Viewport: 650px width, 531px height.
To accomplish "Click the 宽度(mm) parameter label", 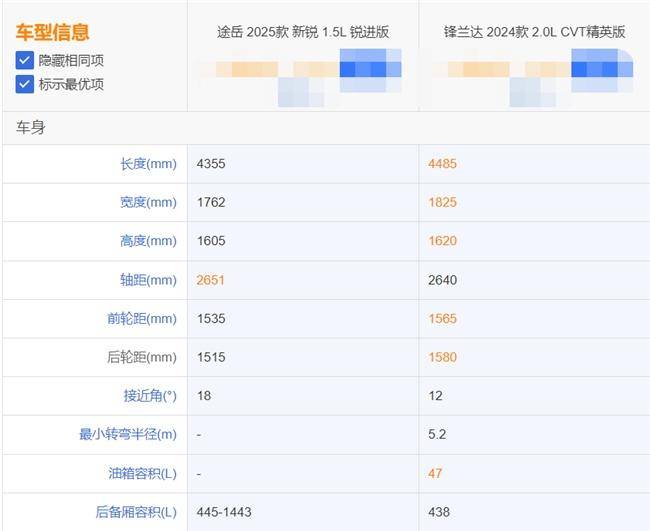I will (x=148, y=202).
